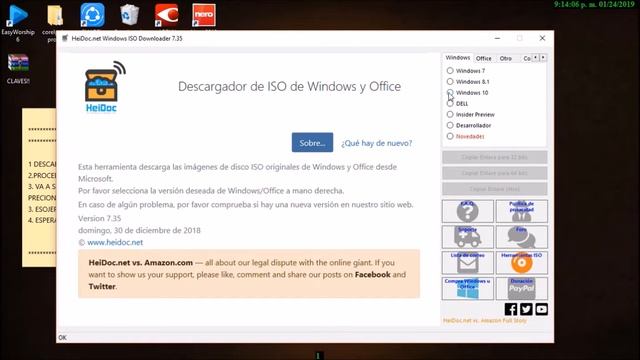
Task: Close the ISO Downloader window
Action: point(542,38)
